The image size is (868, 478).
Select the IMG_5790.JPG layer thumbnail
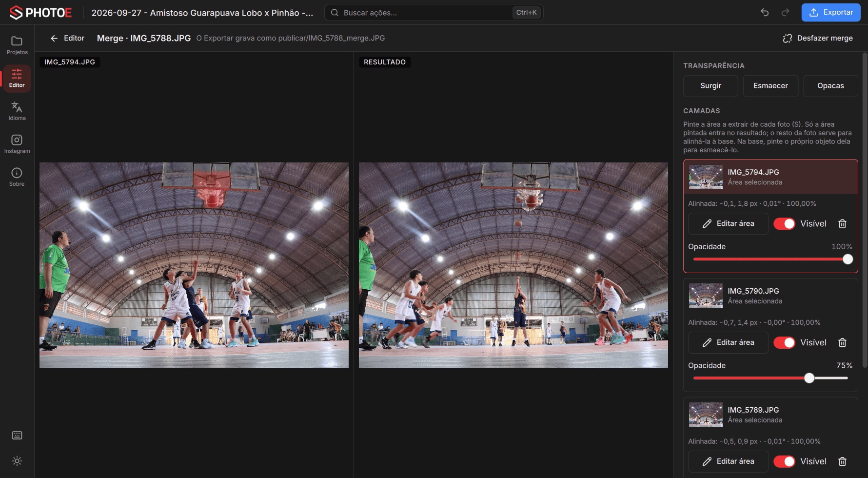click(706, 296)
